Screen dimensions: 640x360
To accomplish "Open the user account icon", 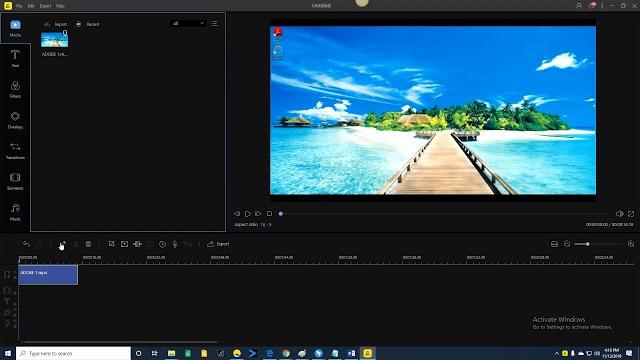I will click(x=579, y=6).
